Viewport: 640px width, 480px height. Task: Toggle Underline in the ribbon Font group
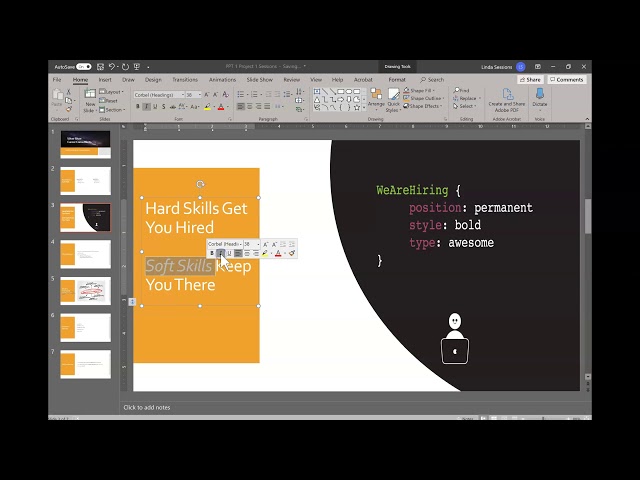click(x=155, y=107)
